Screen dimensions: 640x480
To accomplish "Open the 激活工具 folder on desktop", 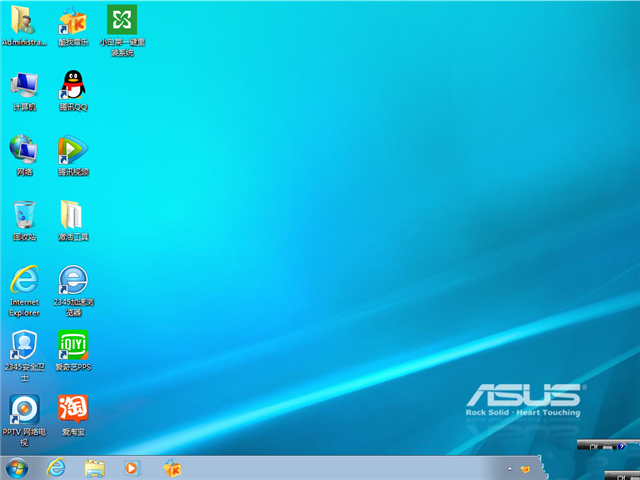I will (72, 215).
